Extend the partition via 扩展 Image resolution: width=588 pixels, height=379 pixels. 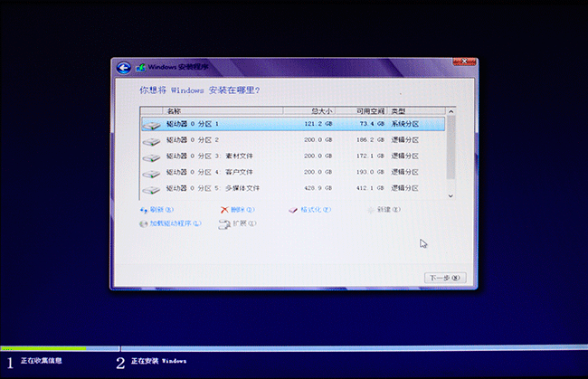coord(244,223)
